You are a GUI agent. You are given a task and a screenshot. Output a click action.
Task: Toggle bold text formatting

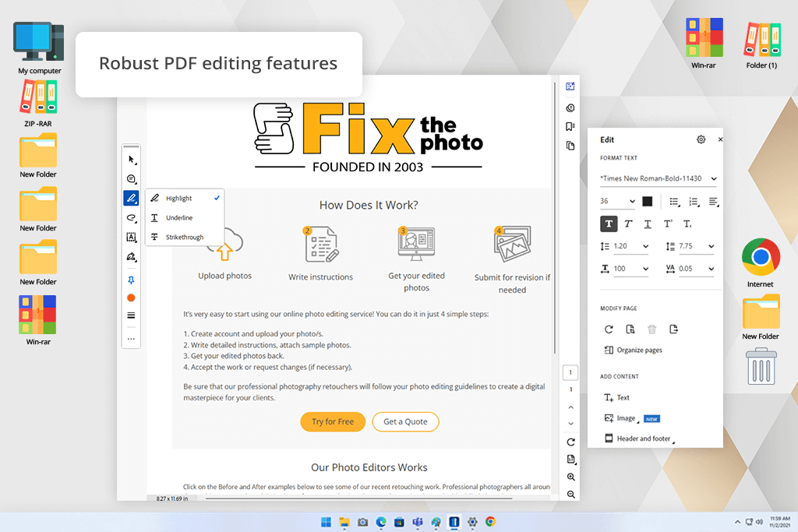(x=609, y=224)
